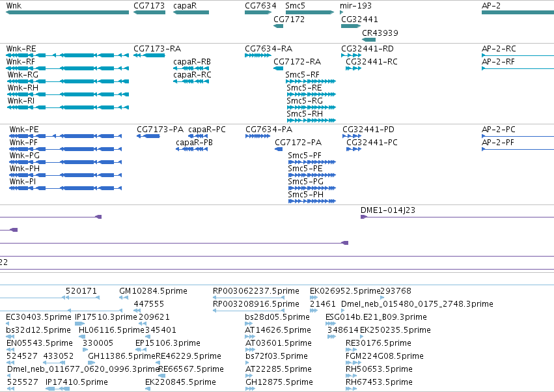Click the ESG014b.E21_B09.3prime EST label
The width and height of the screenshot is (554, 392).
coord(376,317)
